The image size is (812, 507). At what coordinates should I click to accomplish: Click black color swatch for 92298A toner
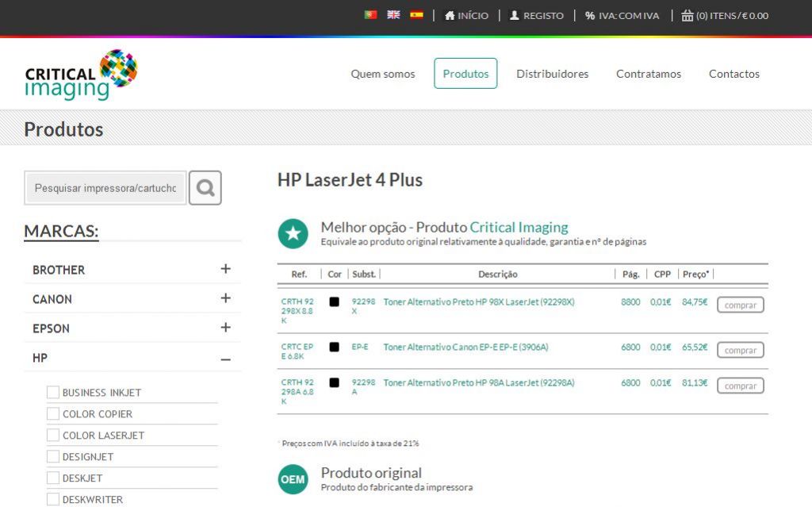click(x=334, y=382)
